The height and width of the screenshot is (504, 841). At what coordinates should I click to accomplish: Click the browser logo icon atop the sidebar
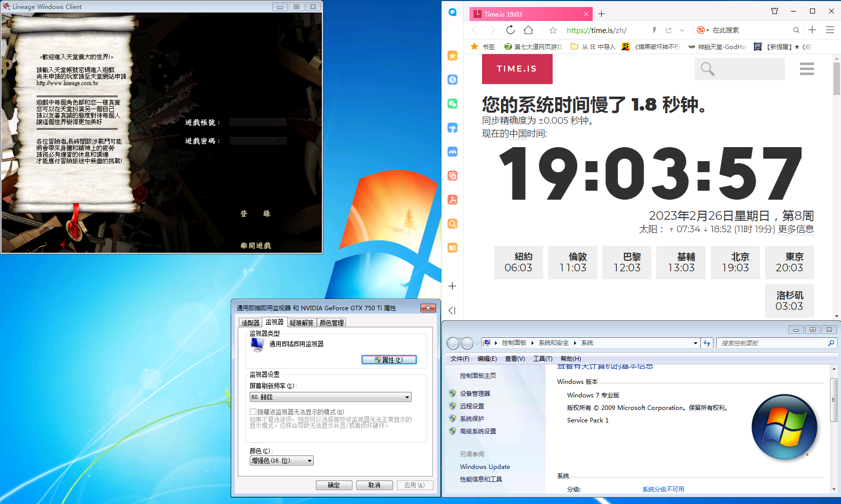click(453, 13)
